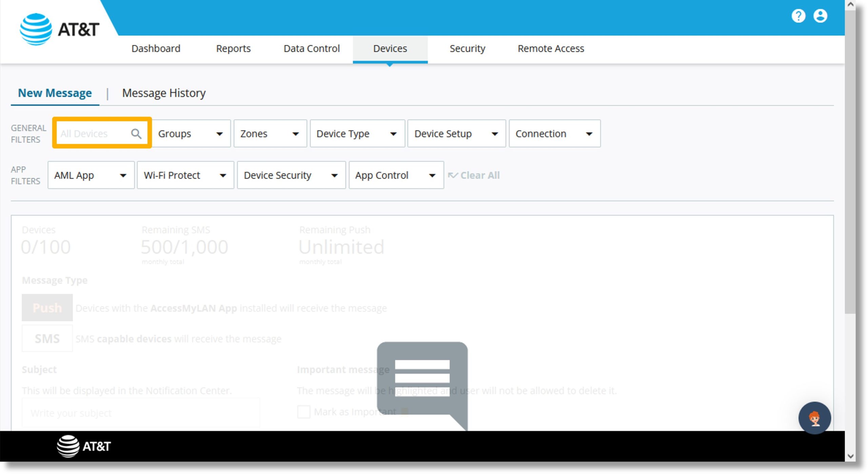Click Clear All app filters link
The width and height of the screenshot is (868, 474).
[476, 175]
